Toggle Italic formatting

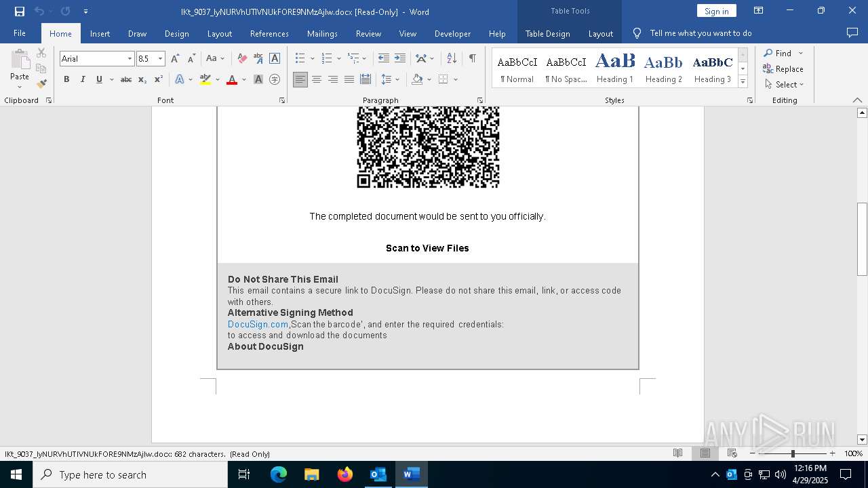83,80
